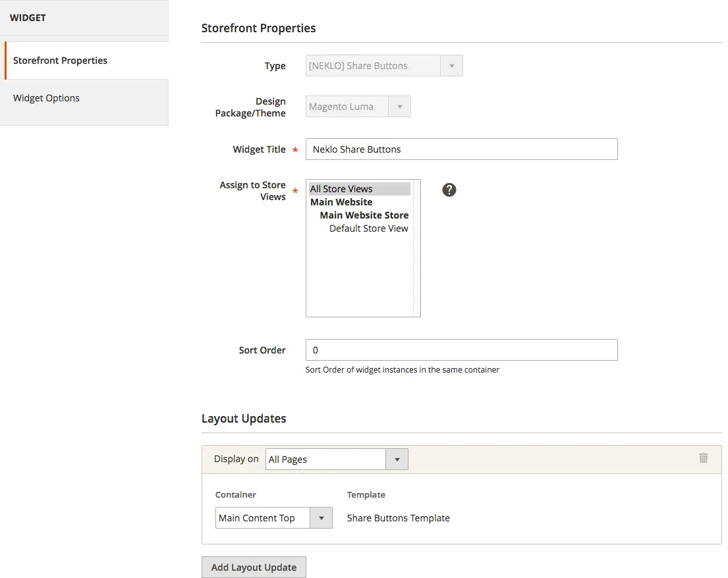Click Share Buttons Template text
The image size is (728, 578).
click(x=399, y=517)
